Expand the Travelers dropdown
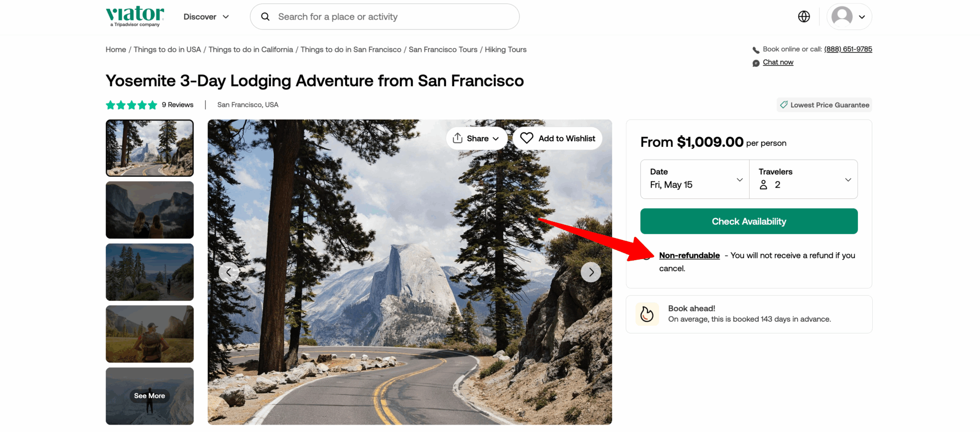This screenshot has width=980, height=432. [804, 179]
